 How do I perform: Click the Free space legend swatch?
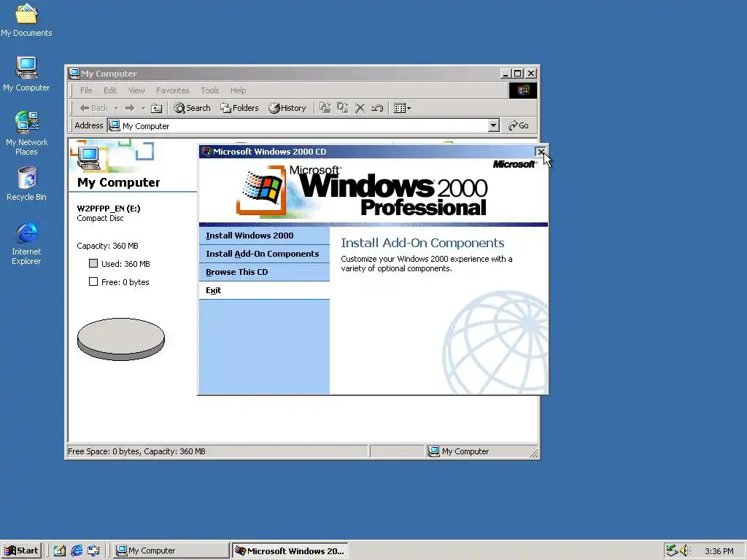point(93,282)
